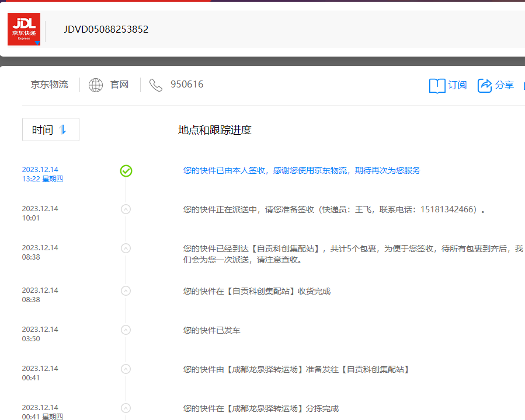Open the courier selection dropdown arrow on the JDL logo
This screenshot has width=525, height=420.
tap(37, 43)
